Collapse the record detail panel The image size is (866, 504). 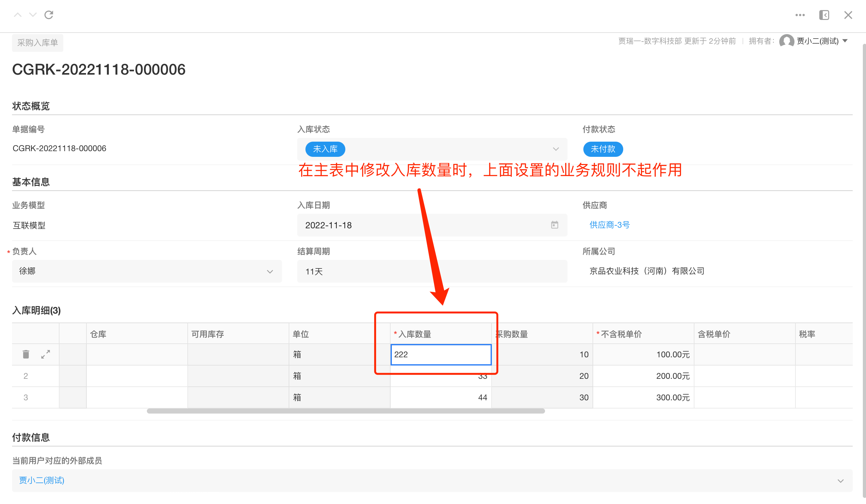click(x=824, y=15)
